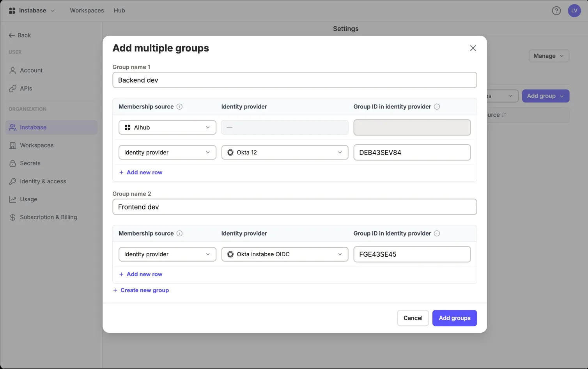Click the Group name 2 field
This screenshot has height=369, width=588.
[294, 207]
